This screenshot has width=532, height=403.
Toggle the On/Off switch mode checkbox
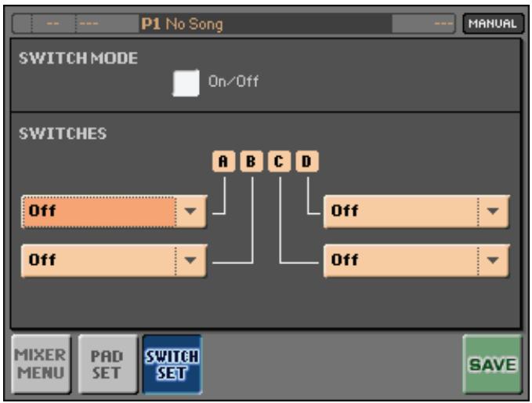click(x=186, y=83)
